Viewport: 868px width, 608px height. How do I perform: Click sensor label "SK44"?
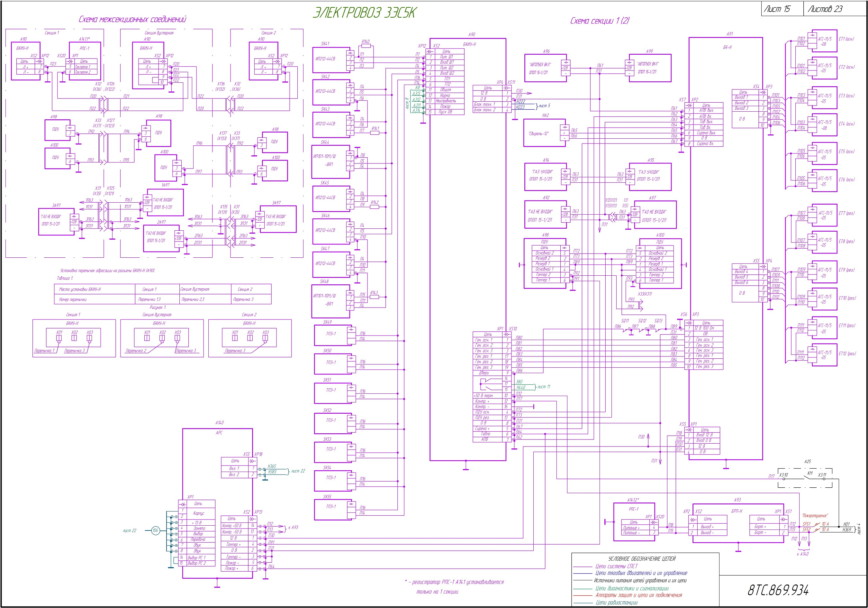(325, 142)
